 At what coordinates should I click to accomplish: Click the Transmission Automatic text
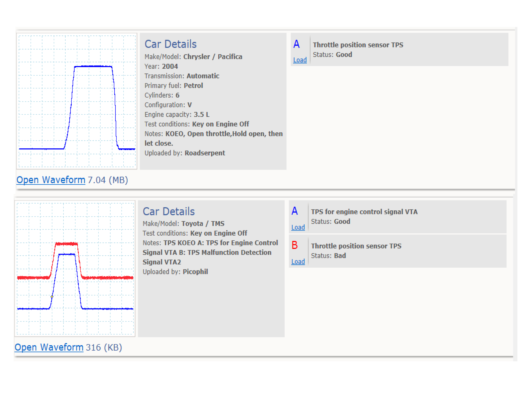pos(182,76)
